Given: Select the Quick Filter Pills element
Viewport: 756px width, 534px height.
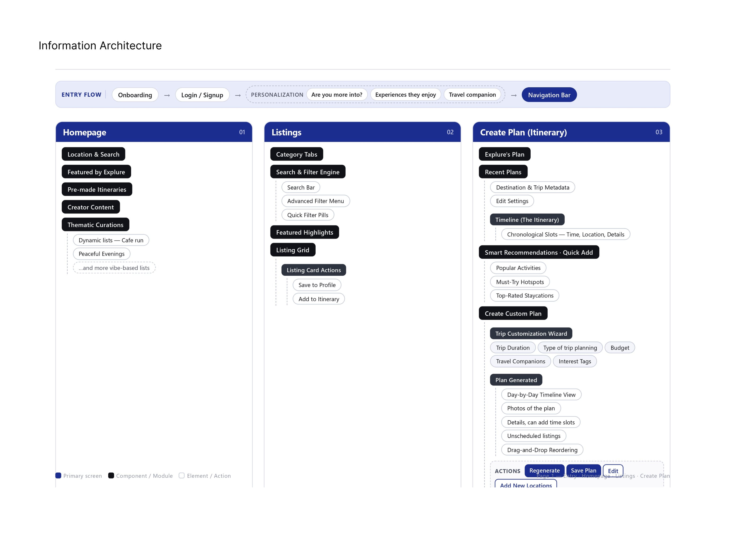Looking at the screenshot, I should click(x=308, y=215).
